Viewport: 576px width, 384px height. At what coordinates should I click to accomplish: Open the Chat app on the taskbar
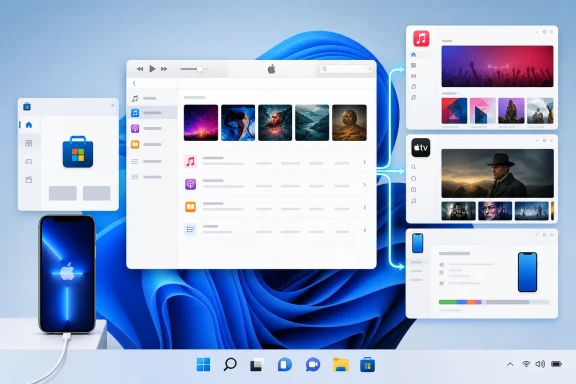point(313,365)
